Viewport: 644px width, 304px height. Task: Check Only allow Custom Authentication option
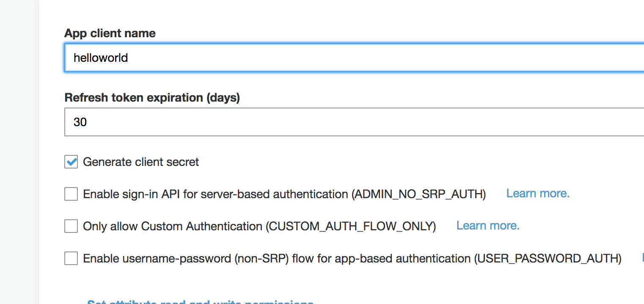[x=71, y=226]
